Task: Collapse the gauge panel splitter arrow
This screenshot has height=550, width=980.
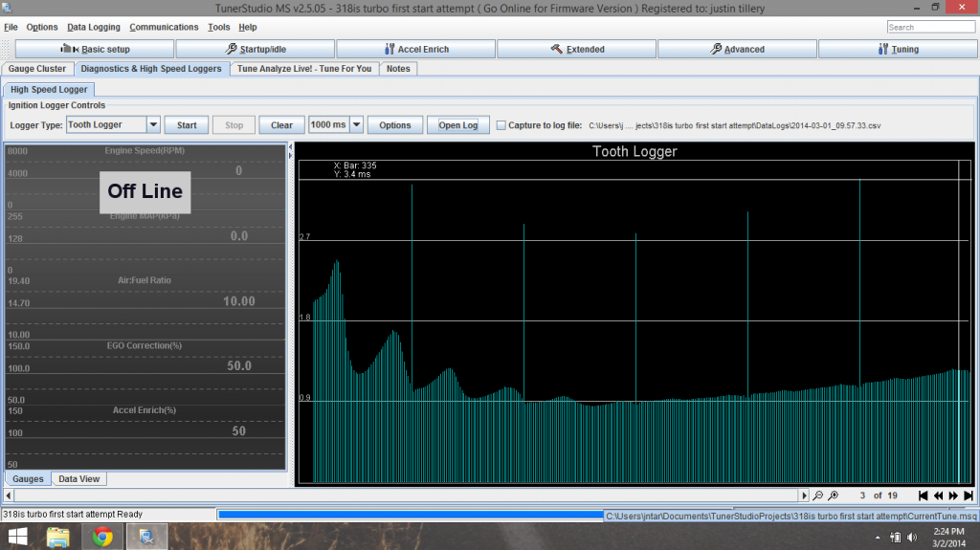Action: click(290, 147)
